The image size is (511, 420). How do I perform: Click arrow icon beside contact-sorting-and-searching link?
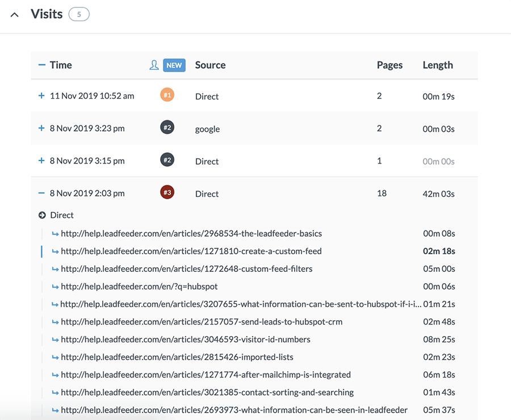point(56,393)
